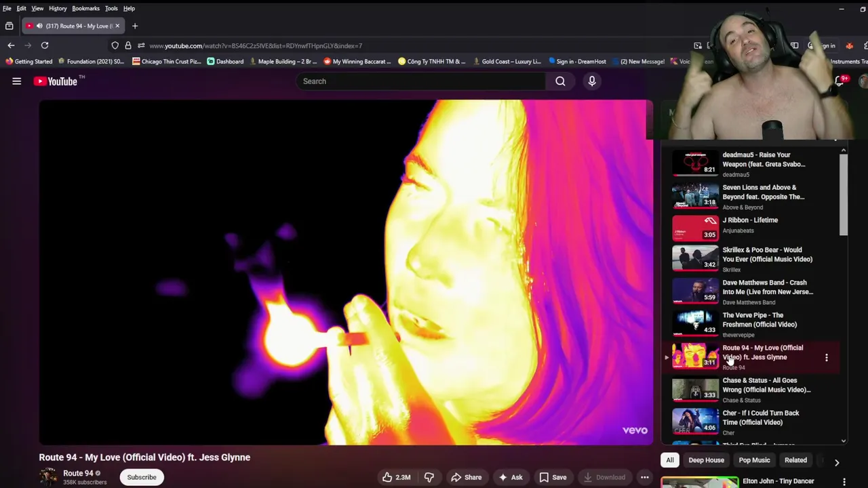Like the video with thumbs up
Image resolution: width=868 pixels, height=488 pixels.
[x=396, y=477]
